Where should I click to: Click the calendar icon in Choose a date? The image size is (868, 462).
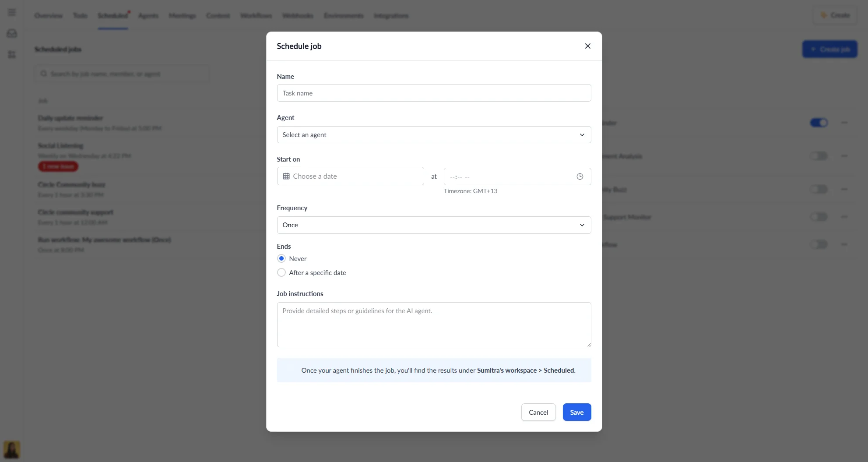pos(287,176)
